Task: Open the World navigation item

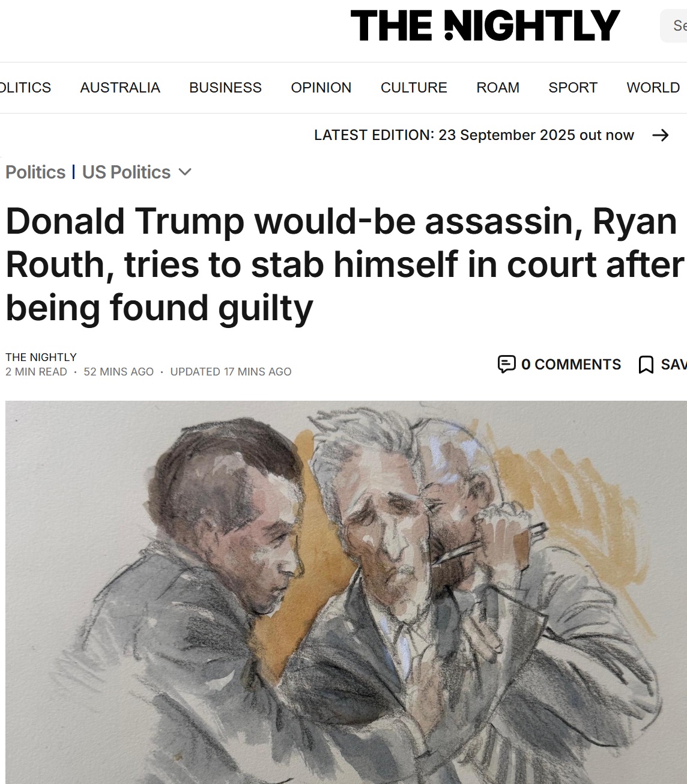Action: tap(653, 88)
